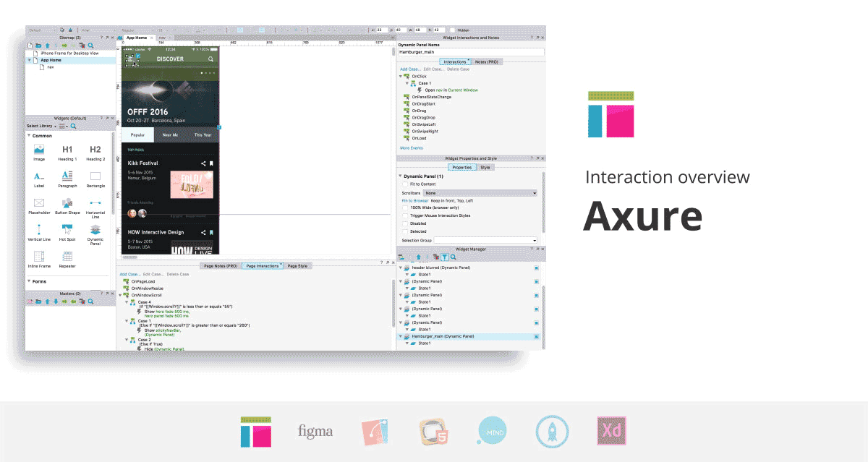Image resolution: width=868 pixels, height=462 pixels.
Task: Enable 100% Wide (browser only) checkbox
Action: pyautogui.click(x=404, y=208)
